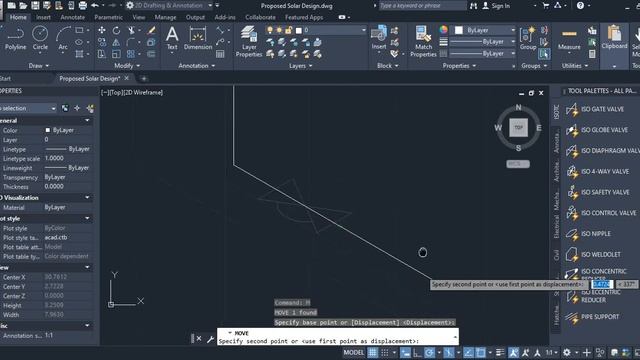Image resolution: width=640 pixels, height=360 pixels.
Task: Click the Quick Select icon in Properties palette
Action: (90, 108)
